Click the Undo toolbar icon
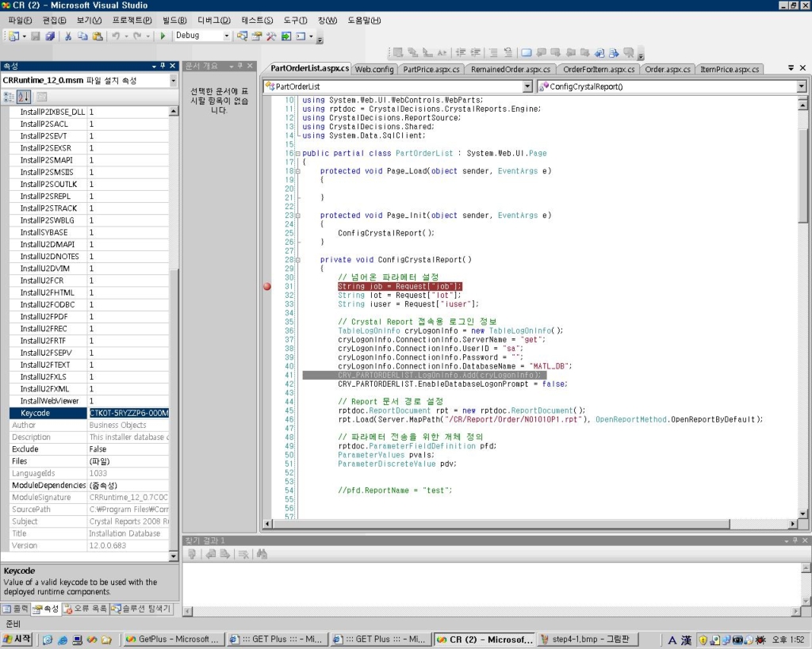Screen dimensions: 812x649 [x=116, y=36]
